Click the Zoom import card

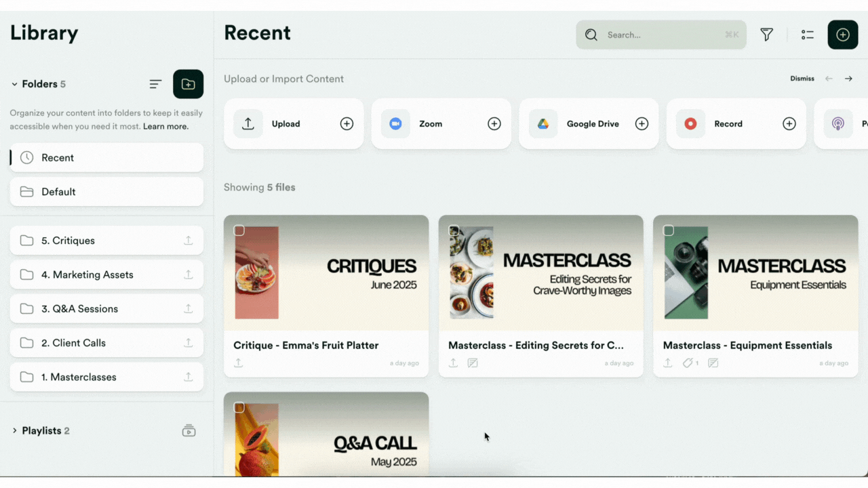(x=441, y=124)
